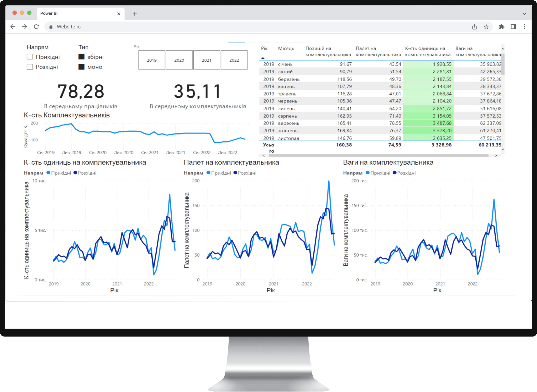Click Розхідні legend in weights chart
The height and width of the screenshot is (392, 537).
(x=404, y=173)
